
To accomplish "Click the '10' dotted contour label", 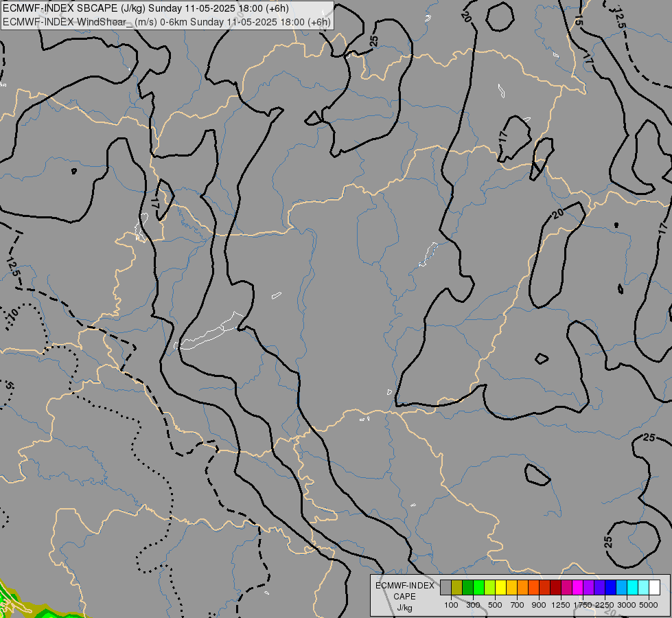I will [14, 314].
